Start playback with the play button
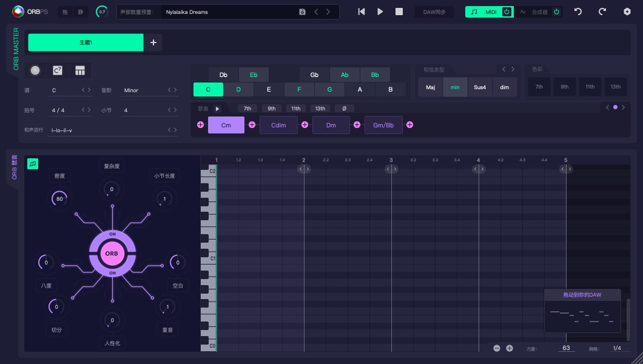This screenshot has width=643, height=364. point(380,12)
